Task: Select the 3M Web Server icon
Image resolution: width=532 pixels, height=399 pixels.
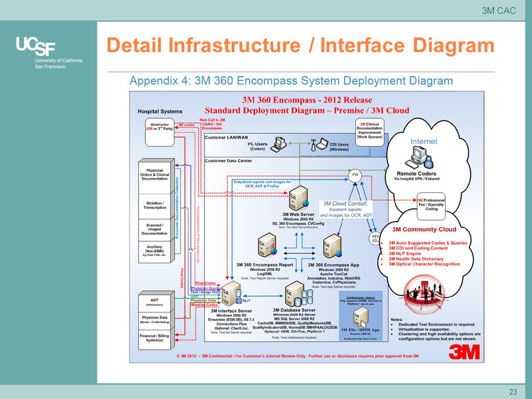Action: pos(299,198)
